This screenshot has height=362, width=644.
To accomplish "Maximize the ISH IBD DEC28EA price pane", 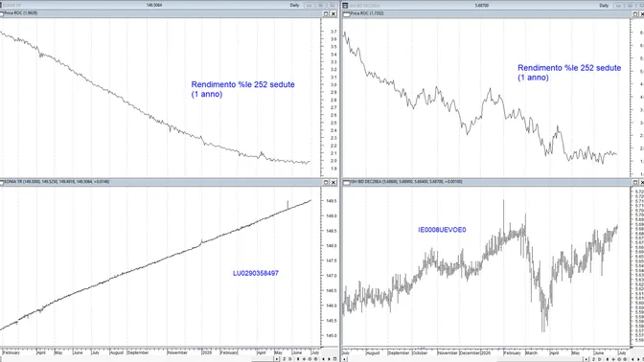I will [x=635, y=182].
